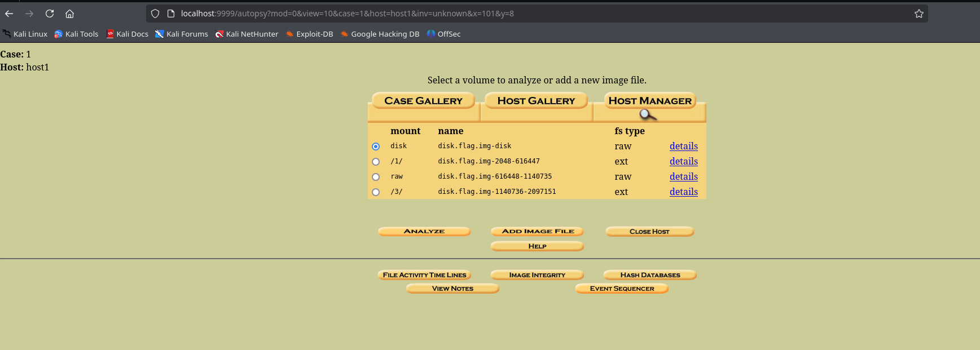Open details for disk.flag.img-disk
This screenshot has height=350, width=980.
683,146
